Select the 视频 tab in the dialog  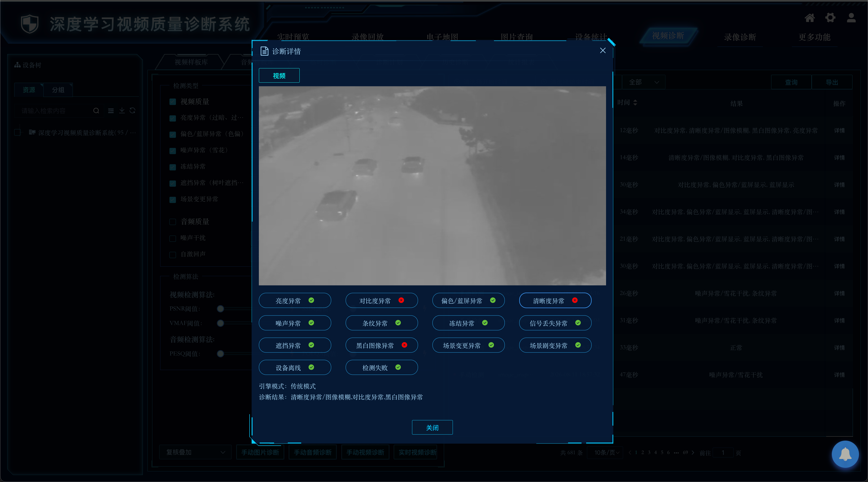279,76
